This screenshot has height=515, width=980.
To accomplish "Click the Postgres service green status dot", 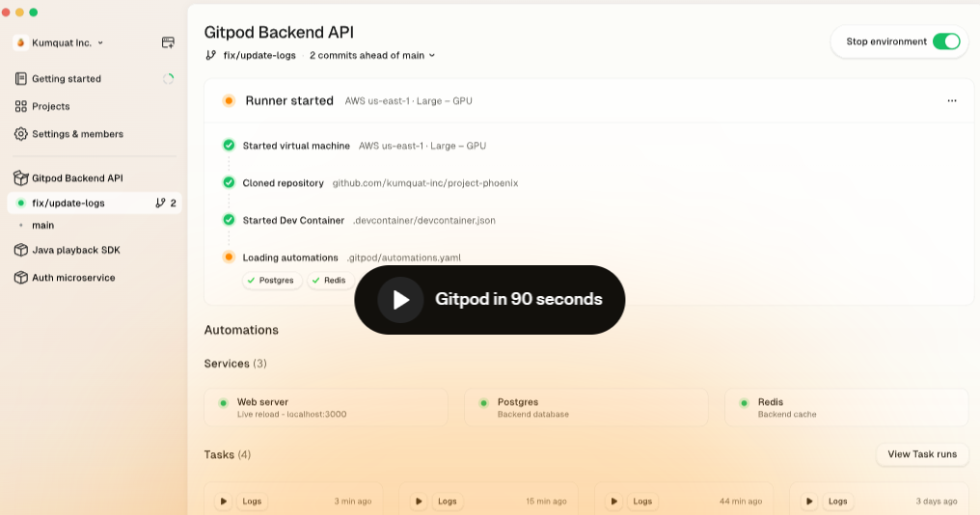I will click(x=483, y=403).
